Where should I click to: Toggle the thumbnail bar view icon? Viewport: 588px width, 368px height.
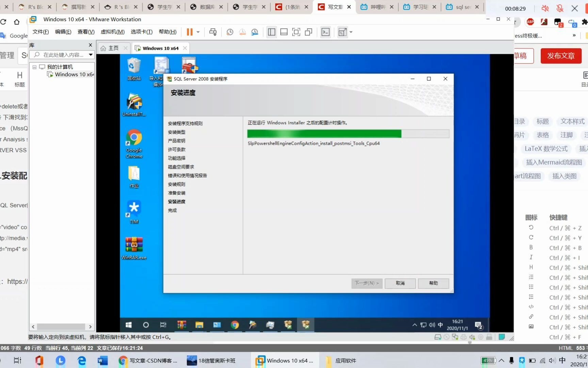(284, 32)
